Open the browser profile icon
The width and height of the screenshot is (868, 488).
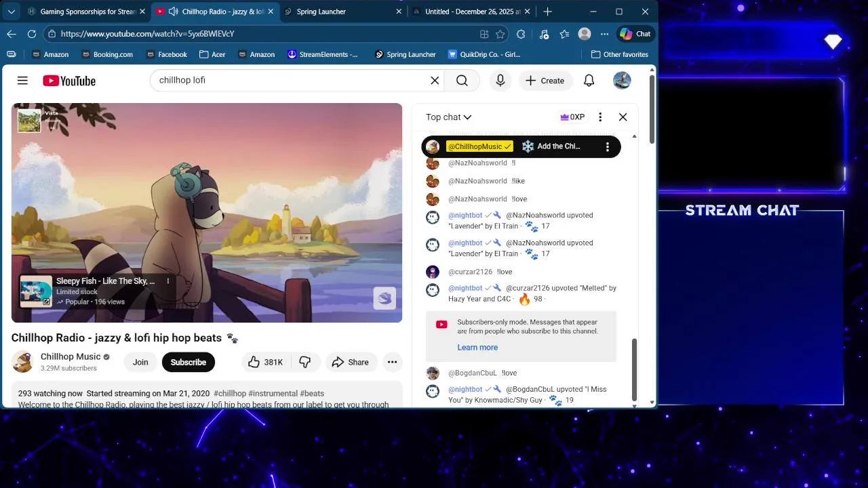pos(585,34)
